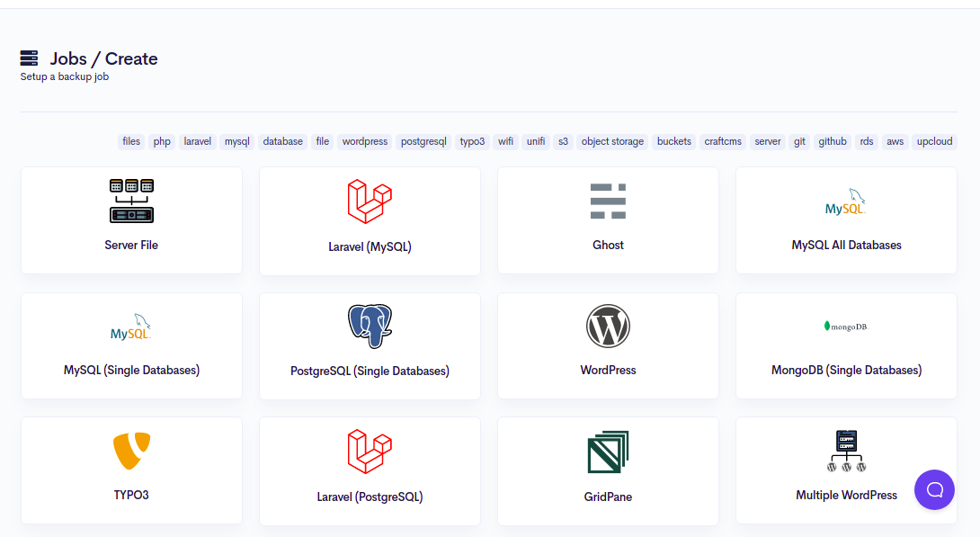
Task: Open the purple chat support bubble
Action: point(934,489)
